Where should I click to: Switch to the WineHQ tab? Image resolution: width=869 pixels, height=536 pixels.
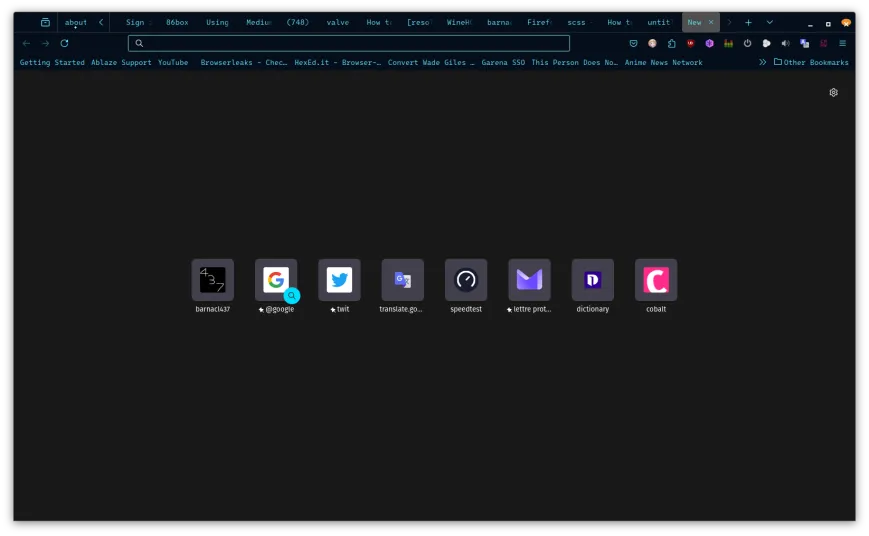tap(459, 23)
